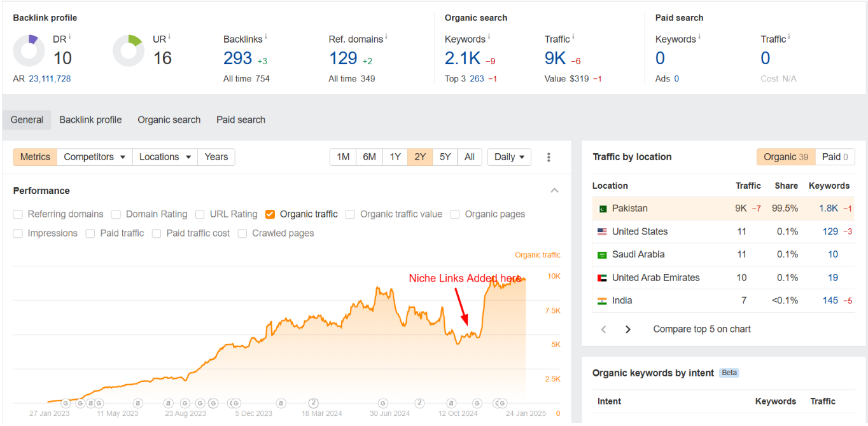Image resolution: width=868 pixels, height=426 pixels.
Task: Click the info icon next to DR
Action: pyautogui.click(x=70, y=38)
